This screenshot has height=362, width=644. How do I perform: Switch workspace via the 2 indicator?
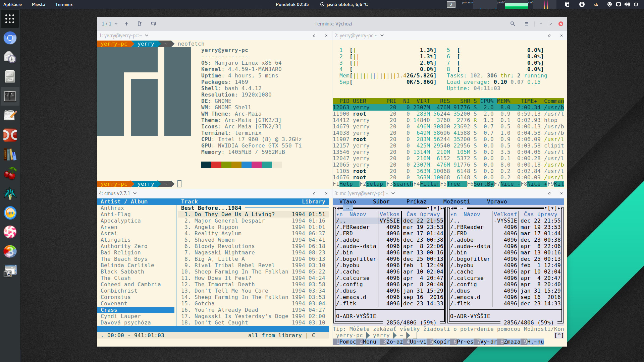point(451,4)
